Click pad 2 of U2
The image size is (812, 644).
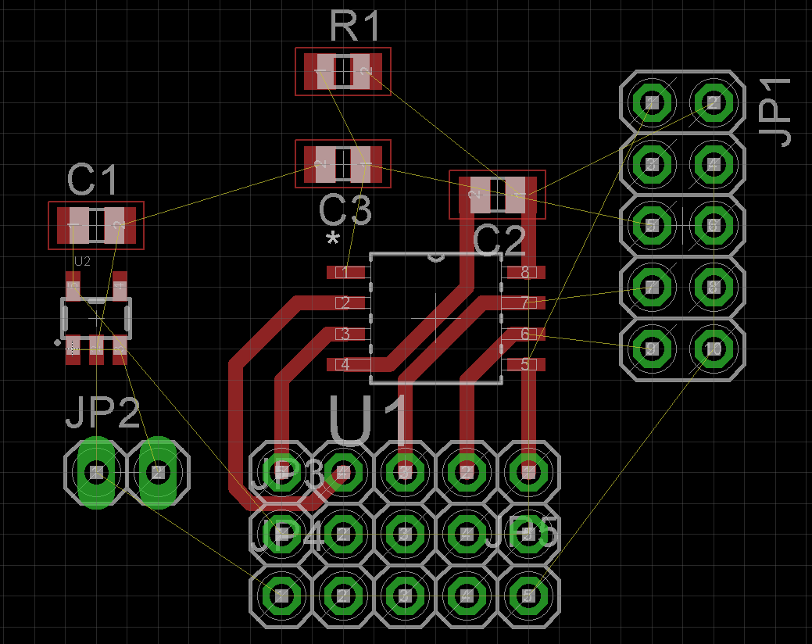click(x=96, y=350)
